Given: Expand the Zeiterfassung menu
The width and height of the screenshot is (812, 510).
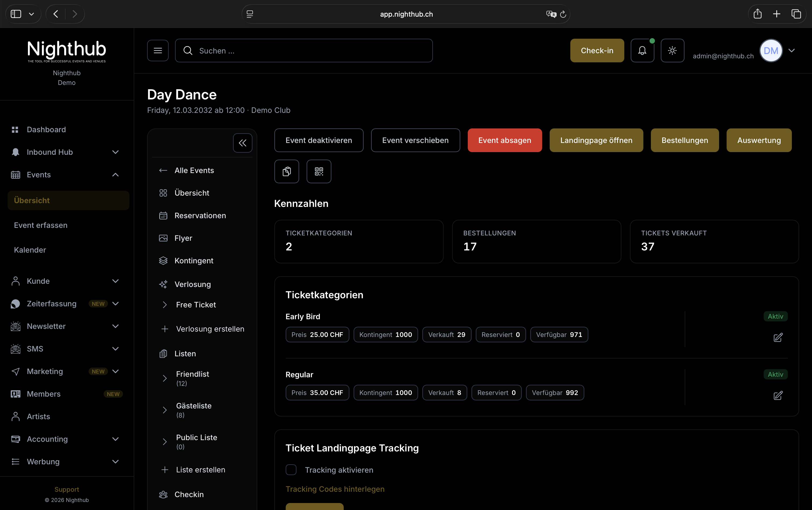Looking at the screenshot, I should tap(115, 304).
